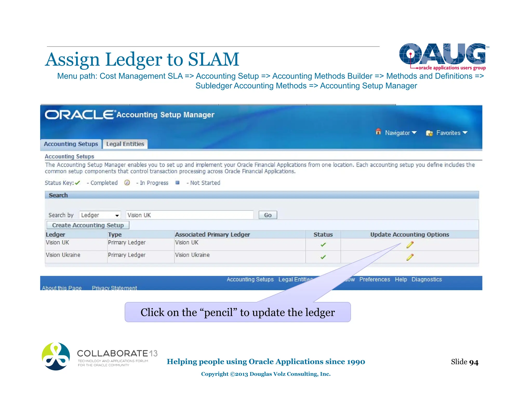
Task: Open the Favorites dropdown menu
Action: pos(452,133)
